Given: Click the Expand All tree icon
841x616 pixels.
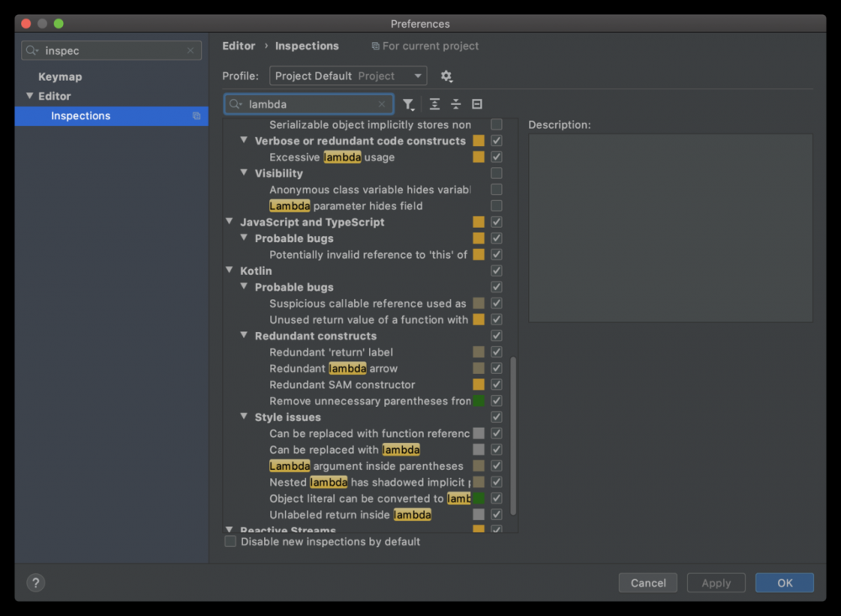Looking at the screenshot, I should pos(434,104).
